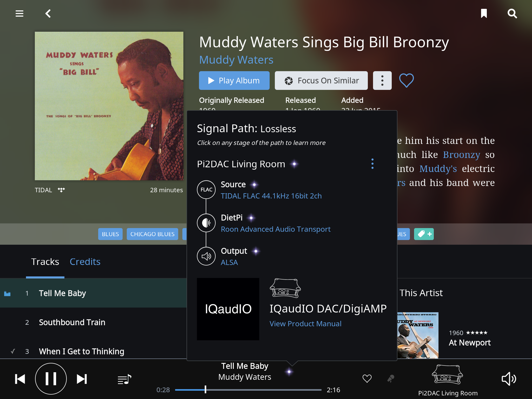This screenshot has width=532, height=399.
Task: Go back with the left chevron
Action: click(x=48, y=14)
